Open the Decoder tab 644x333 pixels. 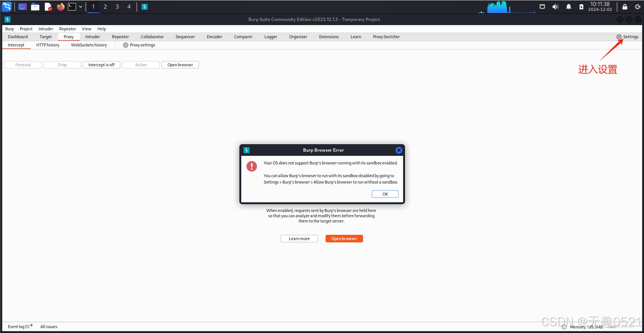point(214,37)
